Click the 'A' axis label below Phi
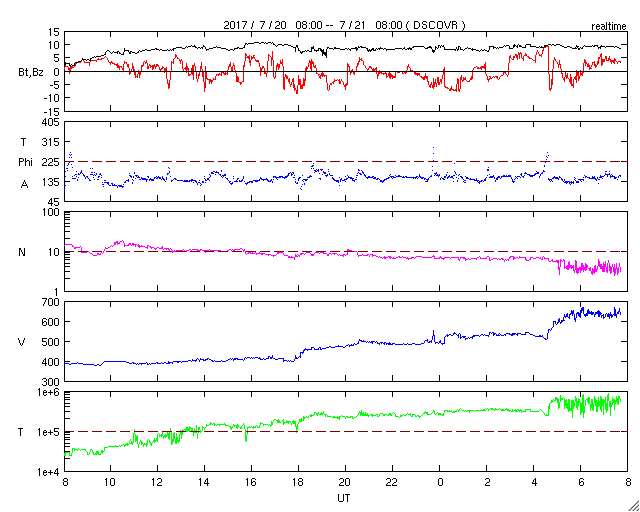The width and height of the screenshot is (640, 512). click(x=24, y=185)
